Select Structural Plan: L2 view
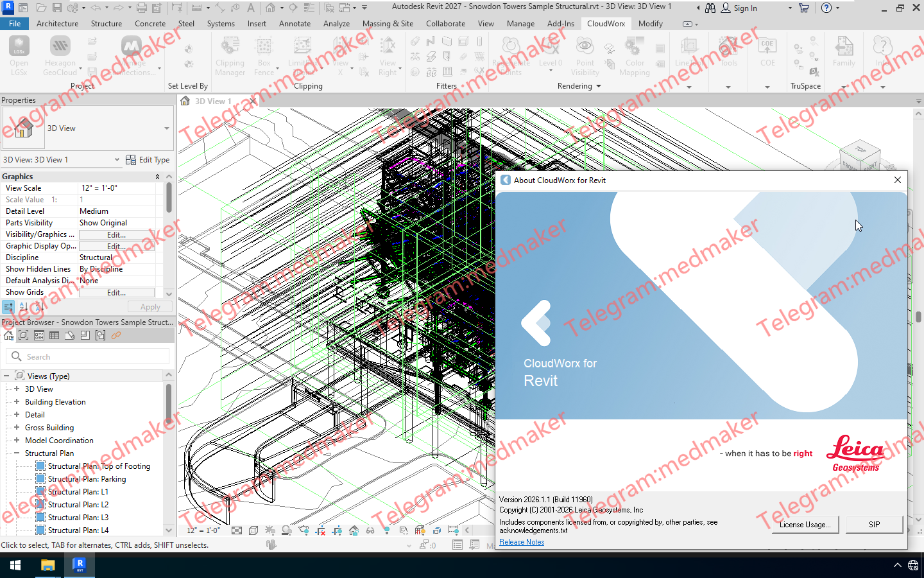This screenshot has width=924, height=578. (x=78, y=505)
